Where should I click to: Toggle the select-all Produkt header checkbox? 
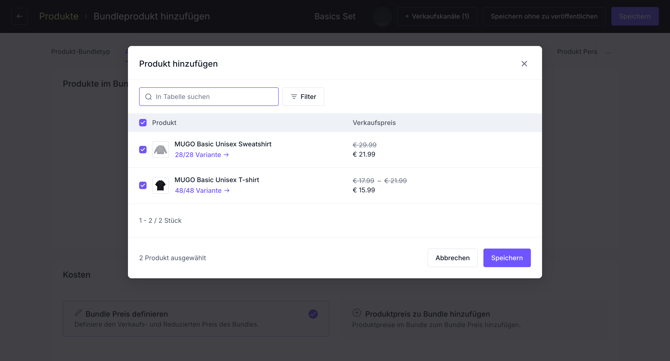[143, 123]
